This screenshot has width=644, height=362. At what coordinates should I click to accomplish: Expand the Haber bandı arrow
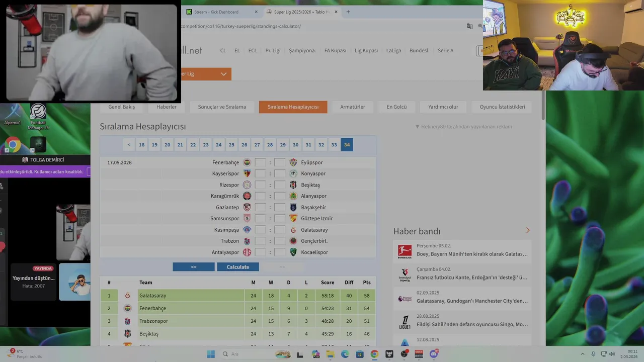point(528,230)
